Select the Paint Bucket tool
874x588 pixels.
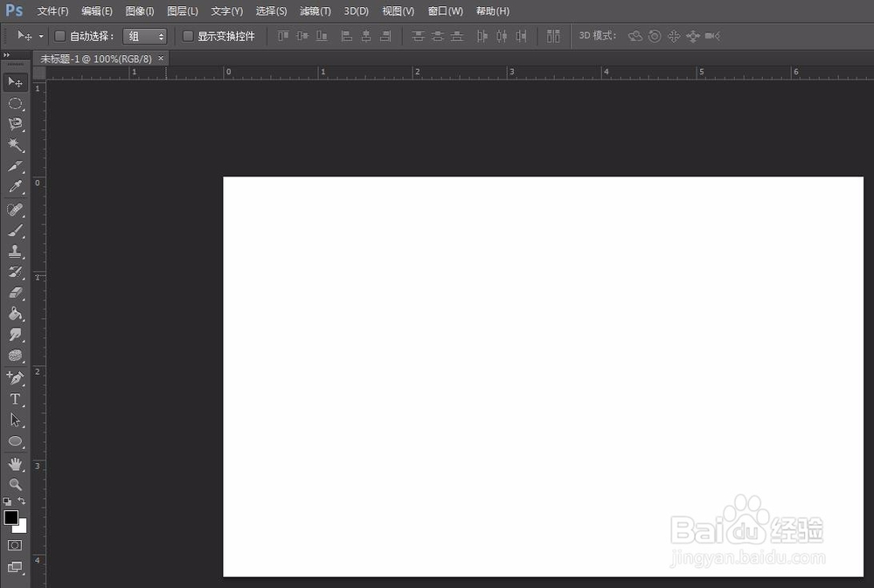[x=15, y=314]
